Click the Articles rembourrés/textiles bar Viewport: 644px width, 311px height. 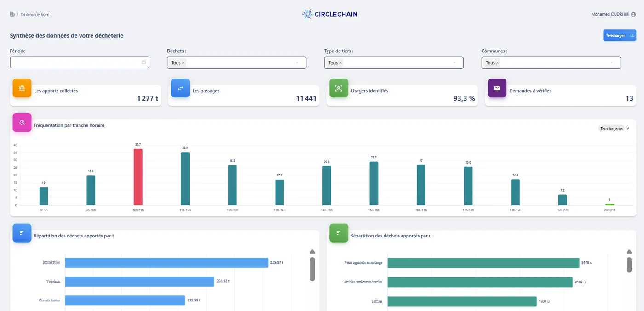[480, 282]
